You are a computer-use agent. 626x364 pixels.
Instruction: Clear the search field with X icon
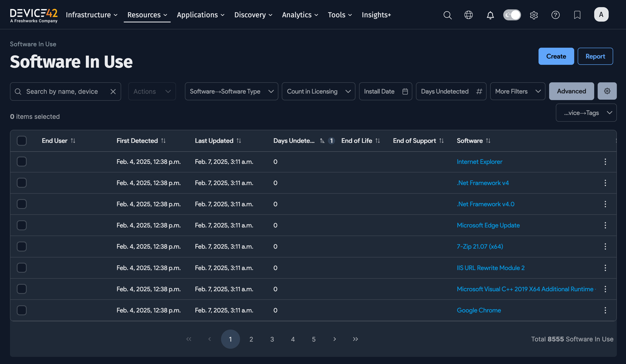coord(113,91)
